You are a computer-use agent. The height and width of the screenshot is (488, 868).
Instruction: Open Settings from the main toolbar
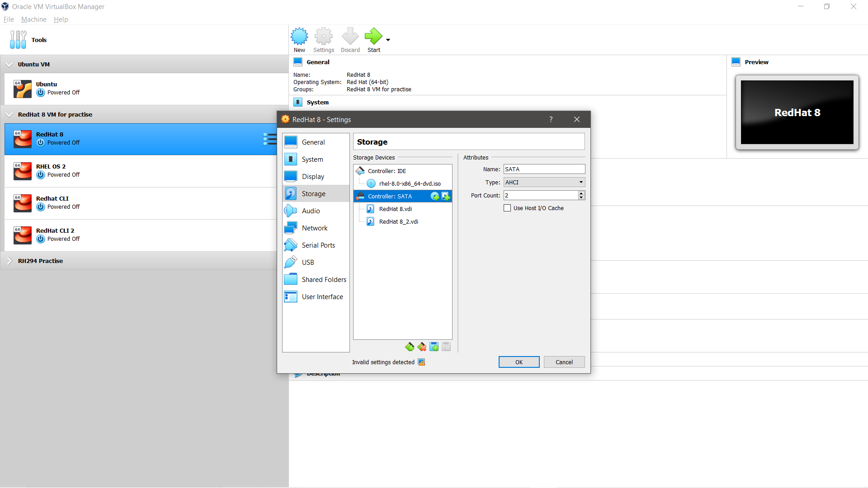tap(324, 40)
